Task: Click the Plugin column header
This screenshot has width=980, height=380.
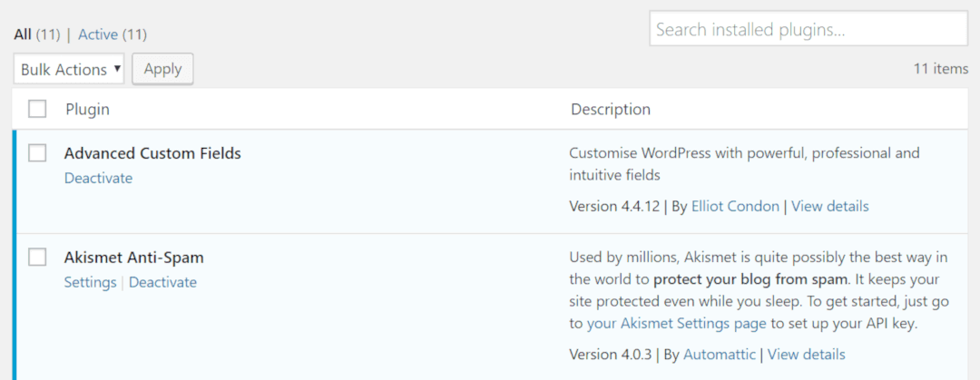Action: 87,109
